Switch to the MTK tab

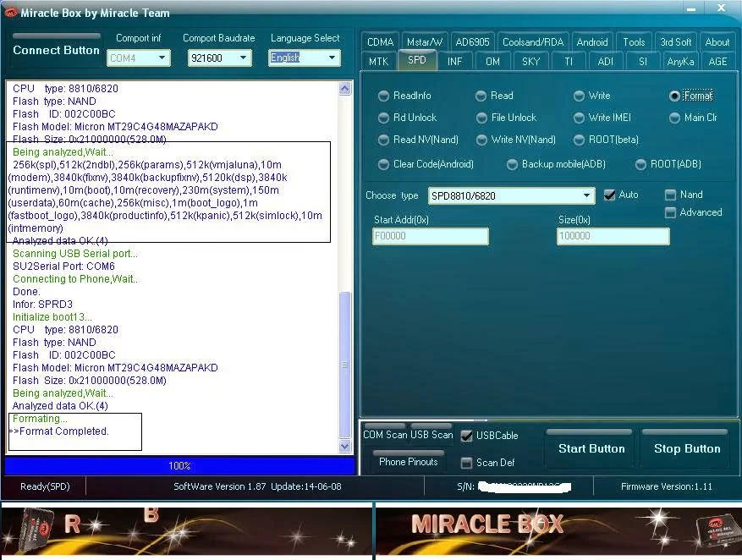point(378,62)
